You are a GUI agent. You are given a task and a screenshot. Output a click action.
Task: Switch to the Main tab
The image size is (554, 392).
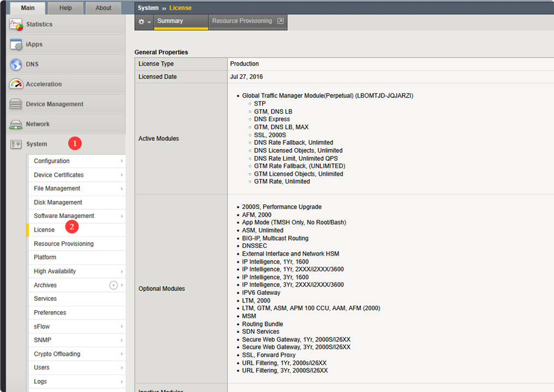(27, 8)
